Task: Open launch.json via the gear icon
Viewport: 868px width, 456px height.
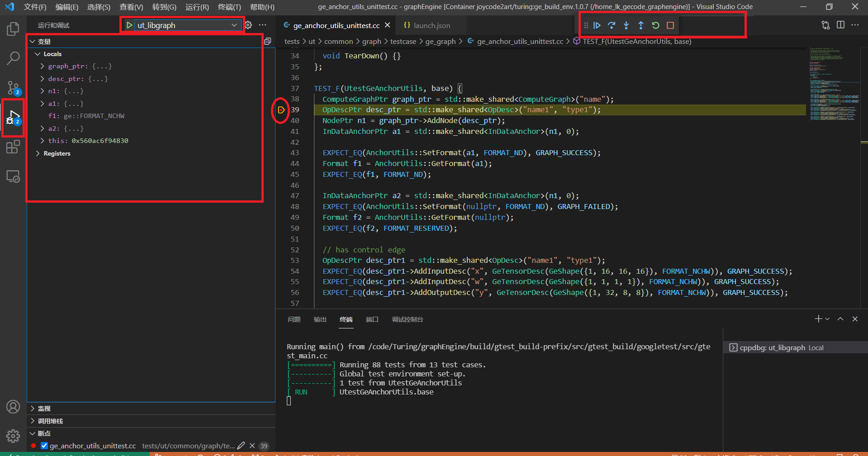Action: click(x=248, y=25)
